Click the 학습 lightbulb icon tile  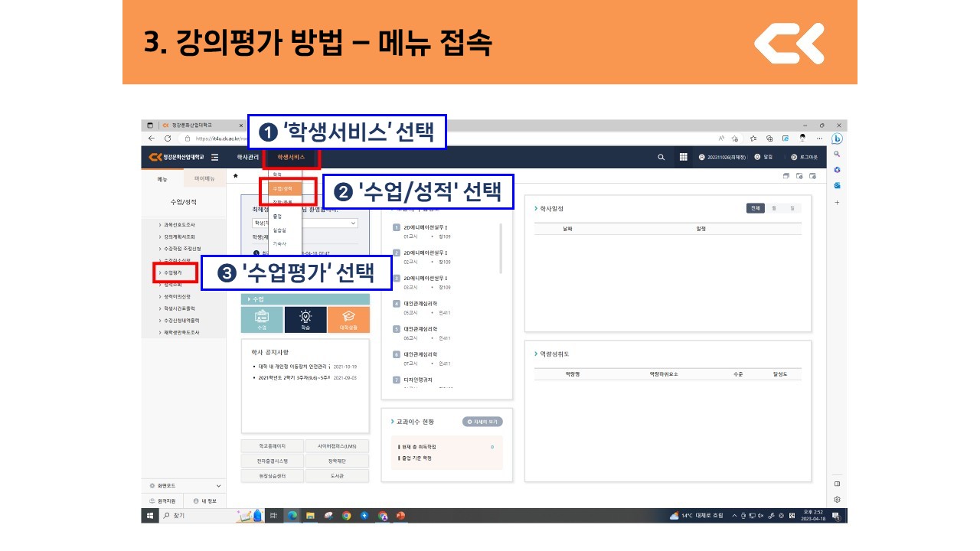point(305,319)
